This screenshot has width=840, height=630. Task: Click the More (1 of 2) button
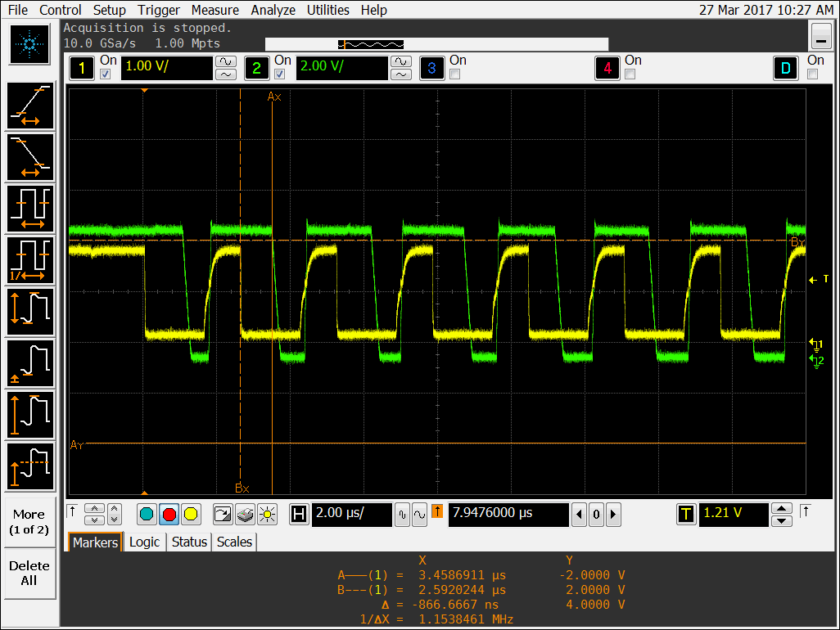[29, 522]
